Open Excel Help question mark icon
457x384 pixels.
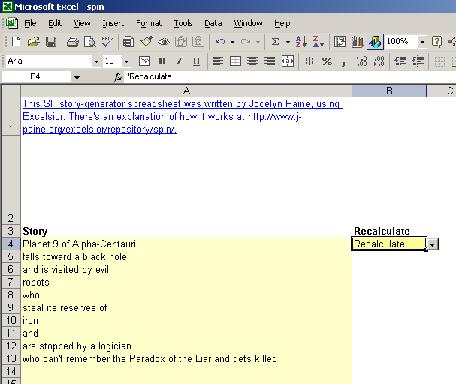(437, 42)
